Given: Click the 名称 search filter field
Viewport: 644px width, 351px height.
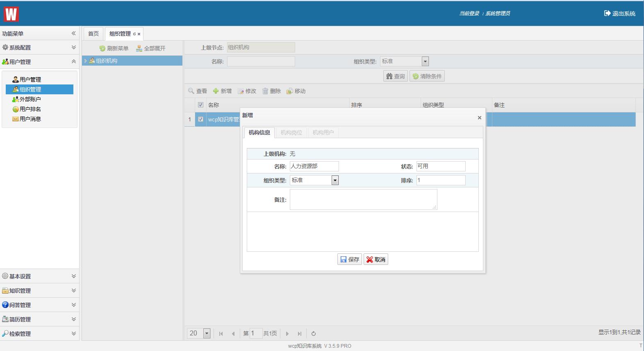Looking at the screenshot, I should pyautogui.click(x=261, y=62).
